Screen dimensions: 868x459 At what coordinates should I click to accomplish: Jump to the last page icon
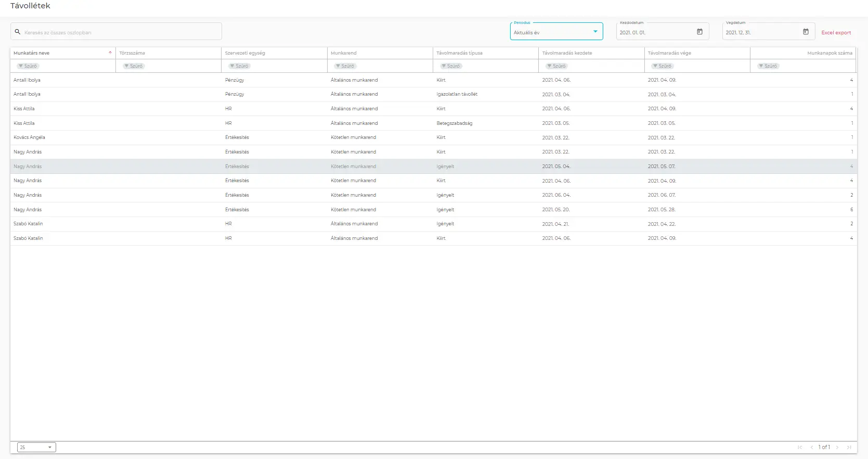[849, 447]
